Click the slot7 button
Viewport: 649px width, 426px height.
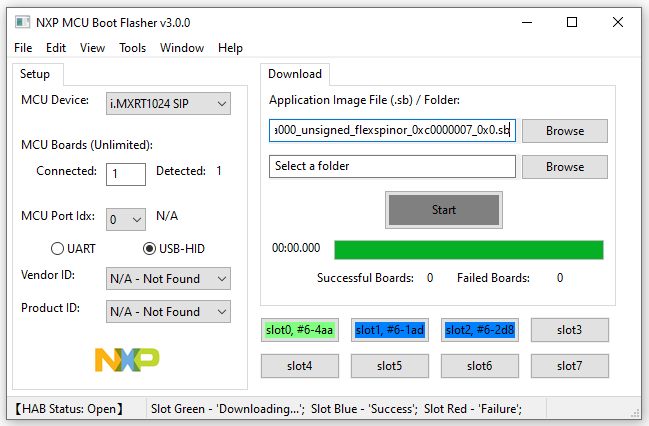[x=570, y=366]
